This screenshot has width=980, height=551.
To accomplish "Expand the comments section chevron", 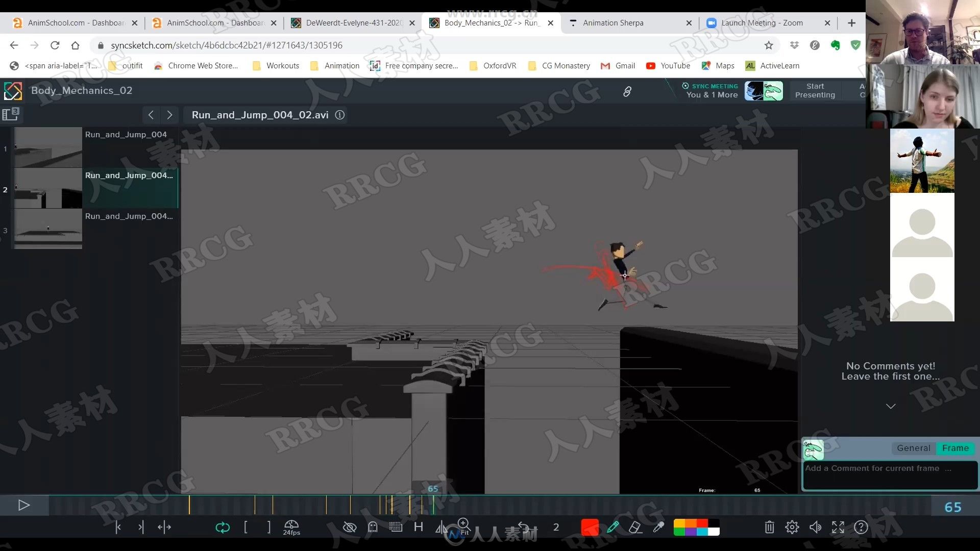I will point(891,406).
